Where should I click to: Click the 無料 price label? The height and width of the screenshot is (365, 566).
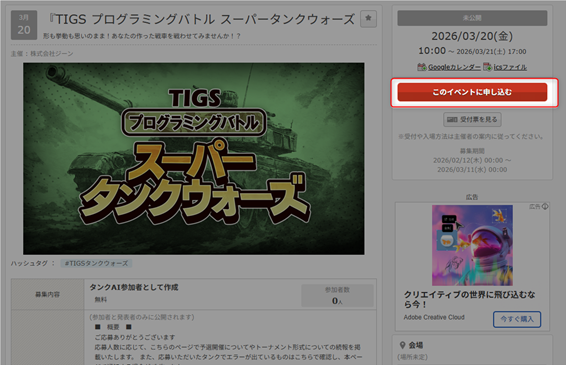tap(101, 300)
